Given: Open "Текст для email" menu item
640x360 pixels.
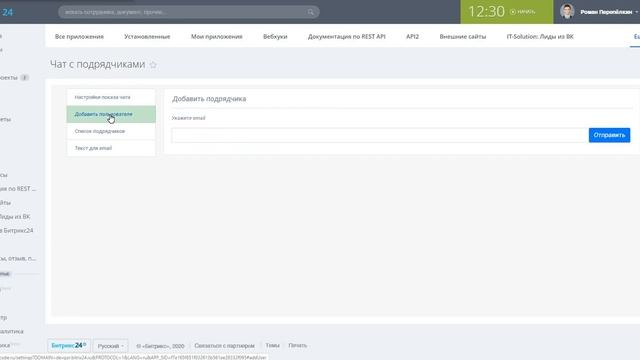Looking at the screenshot, I should pyautogui.click(x=111, y=148).
